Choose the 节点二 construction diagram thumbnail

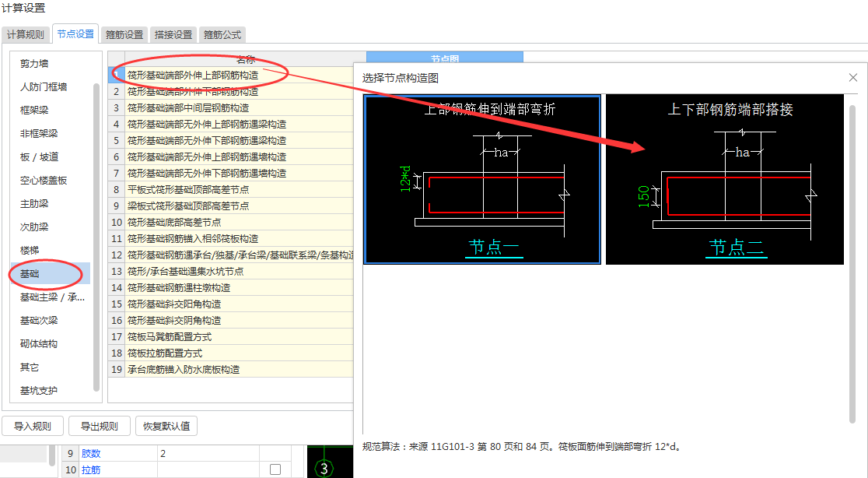(x=725, y=180)
